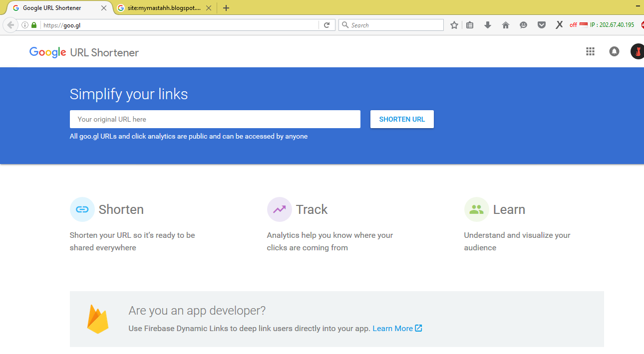
Task: Open the Downloads panel icon
Action: click(x=487, y=24)
